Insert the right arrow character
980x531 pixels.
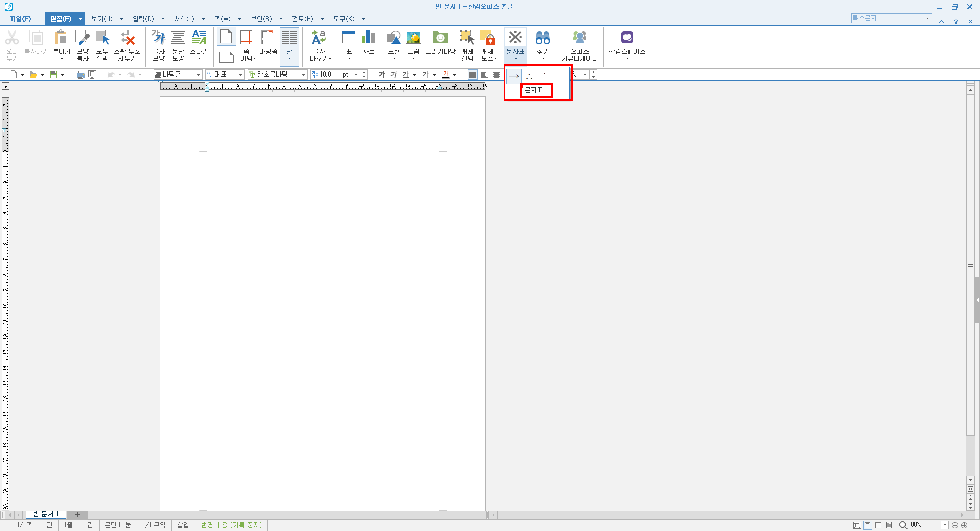(x=514, y=76)
